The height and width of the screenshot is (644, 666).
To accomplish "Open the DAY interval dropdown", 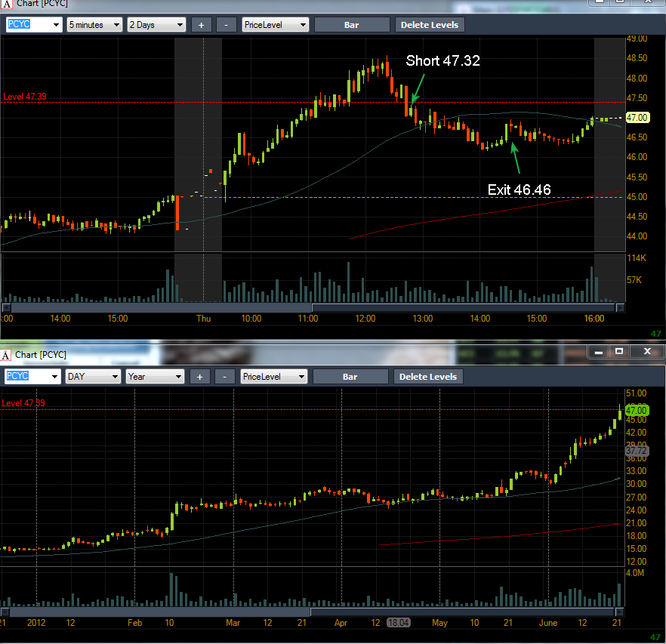I will 93,377.
